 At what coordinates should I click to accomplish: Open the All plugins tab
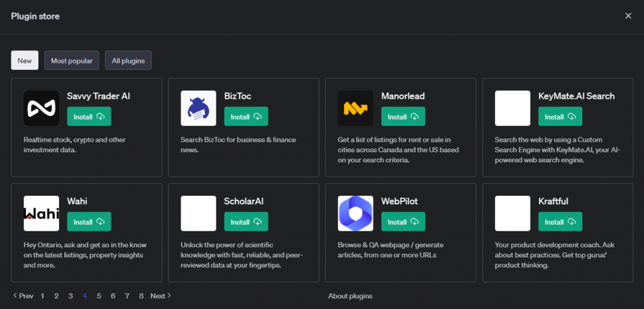[128, 60]
